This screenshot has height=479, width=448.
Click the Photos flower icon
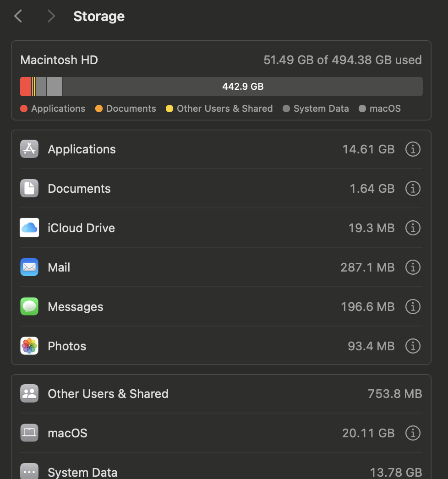click(x=29, y=346)
